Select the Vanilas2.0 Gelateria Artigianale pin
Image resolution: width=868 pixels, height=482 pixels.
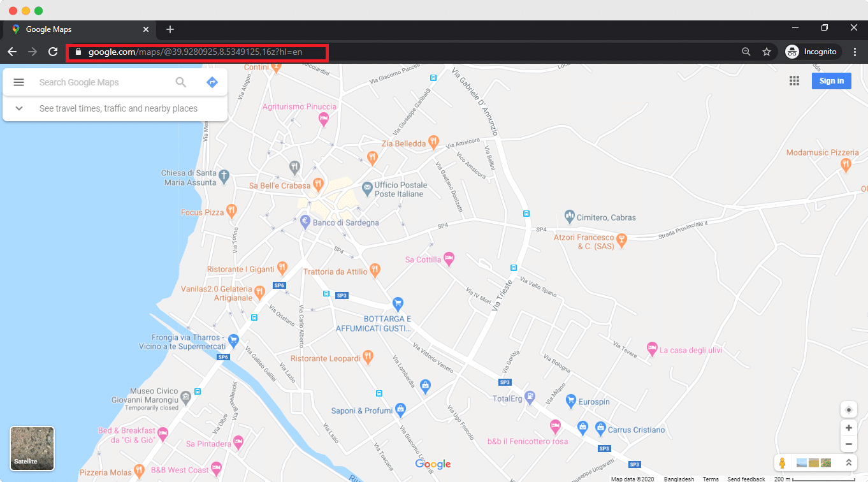coord(259,292)
